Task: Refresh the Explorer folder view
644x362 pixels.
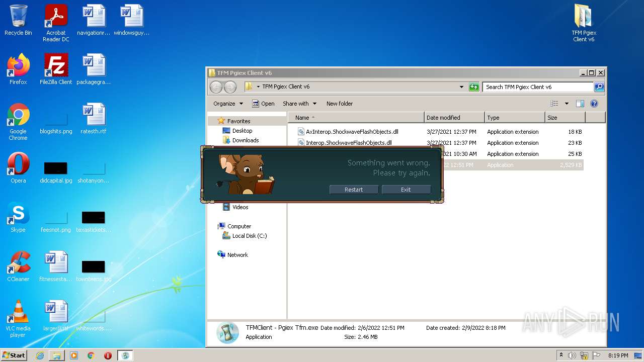Action: [x=474, y=87]
